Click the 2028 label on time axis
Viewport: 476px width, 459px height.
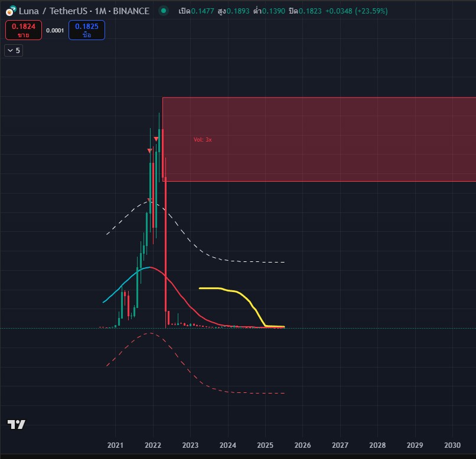point(377,445)
